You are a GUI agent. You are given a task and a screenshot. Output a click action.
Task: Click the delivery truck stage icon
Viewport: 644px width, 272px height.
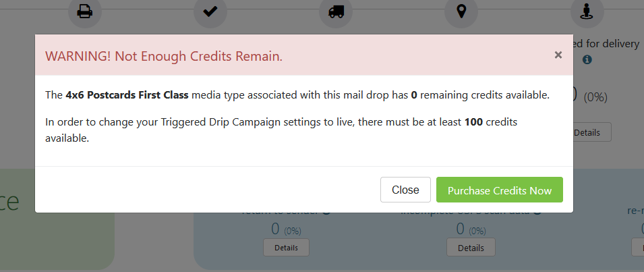coord(336,11)
